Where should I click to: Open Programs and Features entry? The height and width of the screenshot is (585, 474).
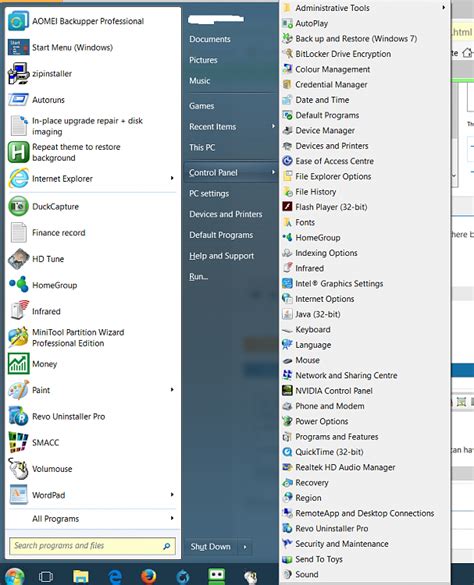[x=337, y=437]
